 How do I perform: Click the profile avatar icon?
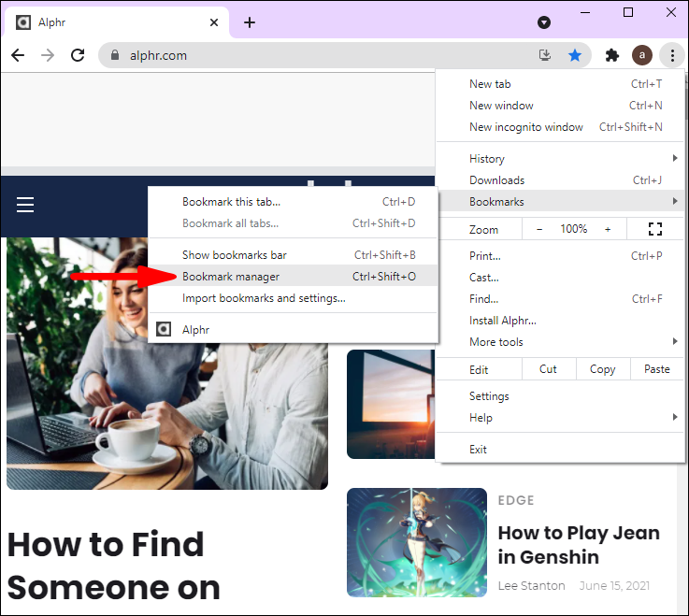(x=642, y=55)
